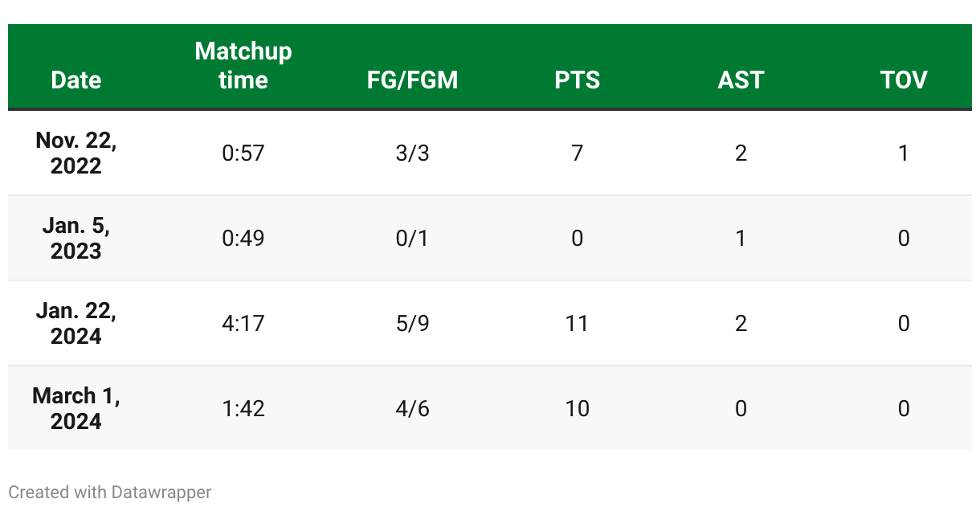Click the March 1, 2024 date cell
980x511 pixels.
[76, 408]
